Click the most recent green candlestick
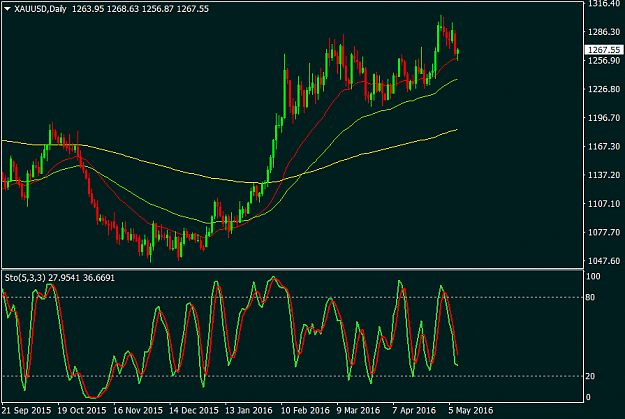This screenshot has height=419, width=625. [x=458, y=54]
